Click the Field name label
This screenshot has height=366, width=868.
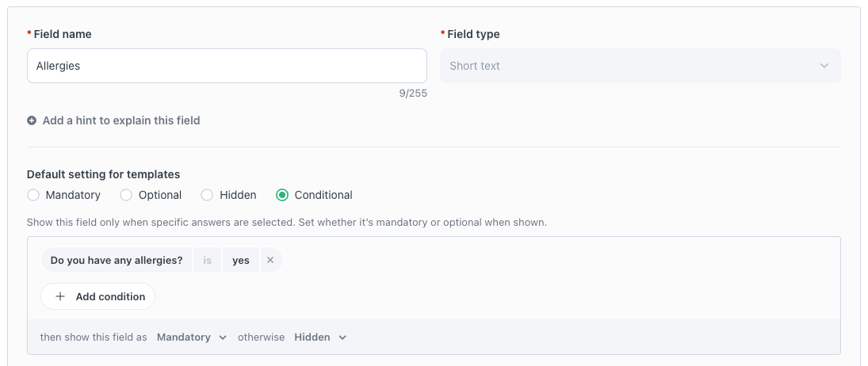coord(63,34)
